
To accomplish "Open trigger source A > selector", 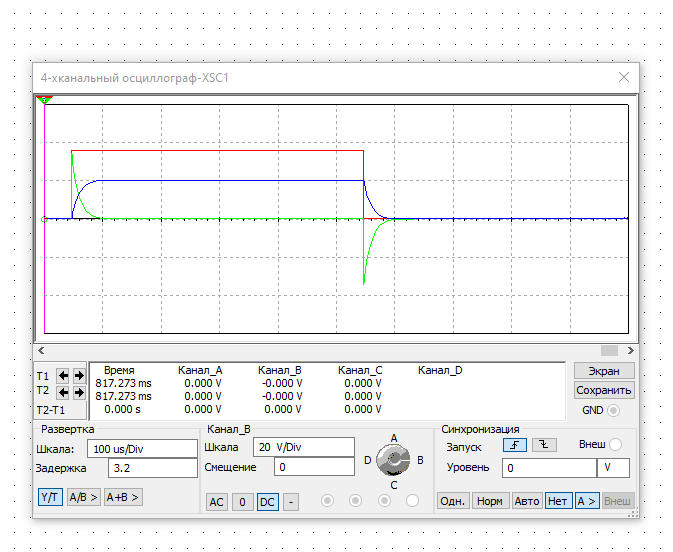I will tap(587, 501).
